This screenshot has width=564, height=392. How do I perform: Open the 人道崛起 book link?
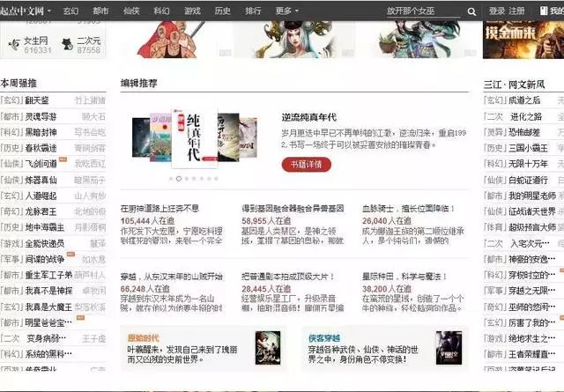[41, 196]
